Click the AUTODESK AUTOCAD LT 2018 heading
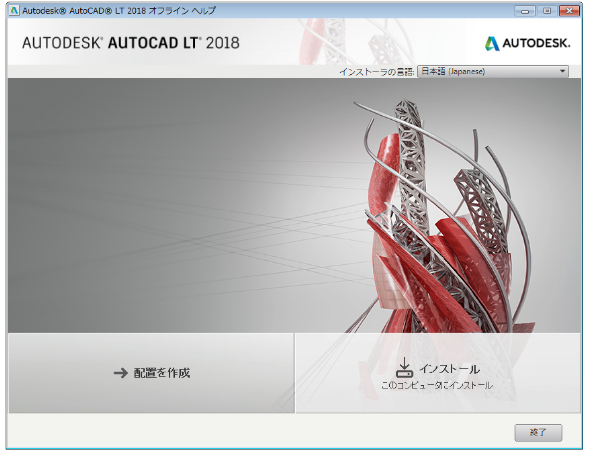Screen dimensions: 589x452 click(131, 43)
